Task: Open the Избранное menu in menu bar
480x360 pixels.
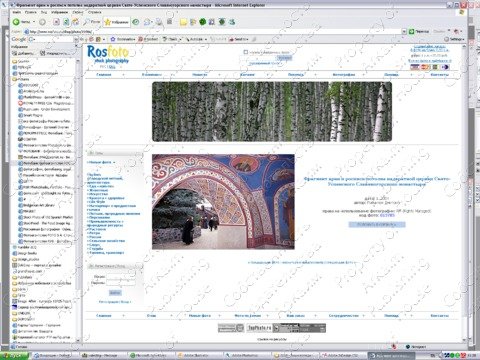Action: (60, 12)
